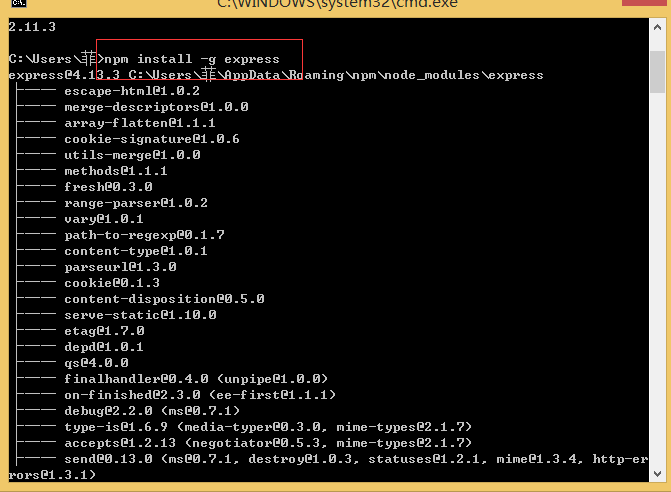Click the serve-static@1.10.0 line
This screenshot has width=671, height=492.
click(140, 315)
